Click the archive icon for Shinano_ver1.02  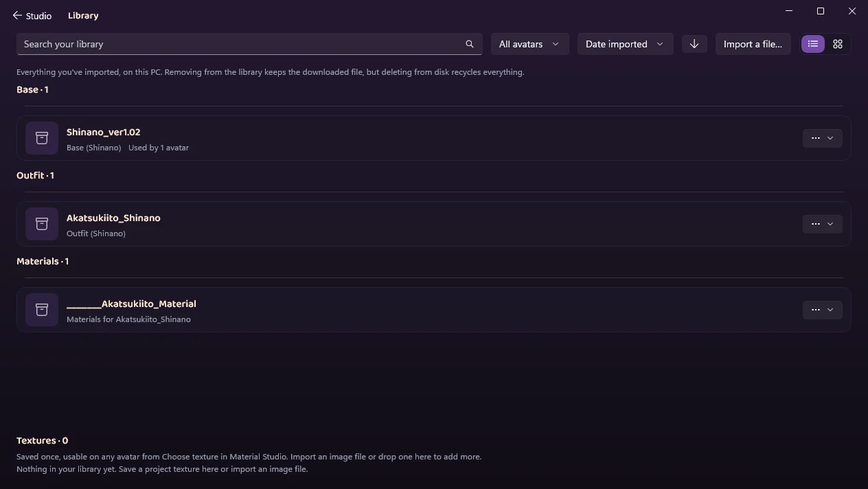(42, 138)
